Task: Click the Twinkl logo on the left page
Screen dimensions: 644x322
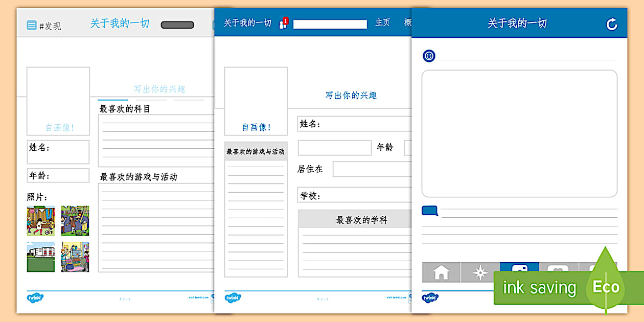Action: (x=35, y=297)
